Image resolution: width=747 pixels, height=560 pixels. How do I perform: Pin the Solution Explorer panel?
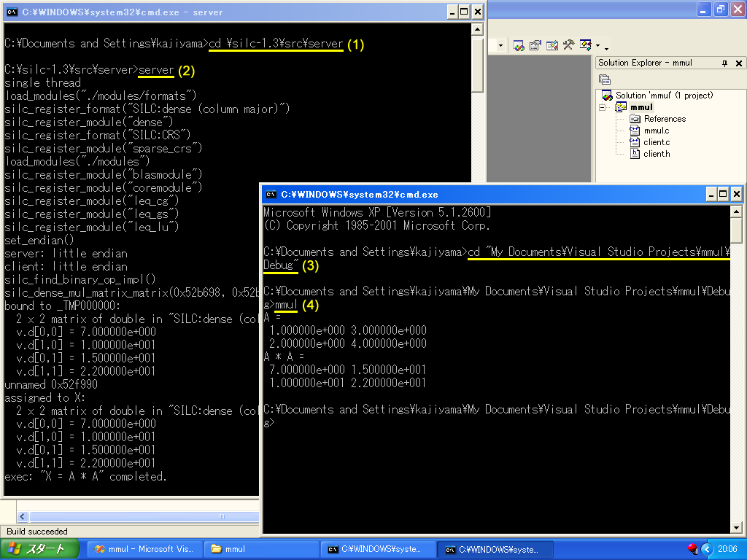(x=724, y=63)
